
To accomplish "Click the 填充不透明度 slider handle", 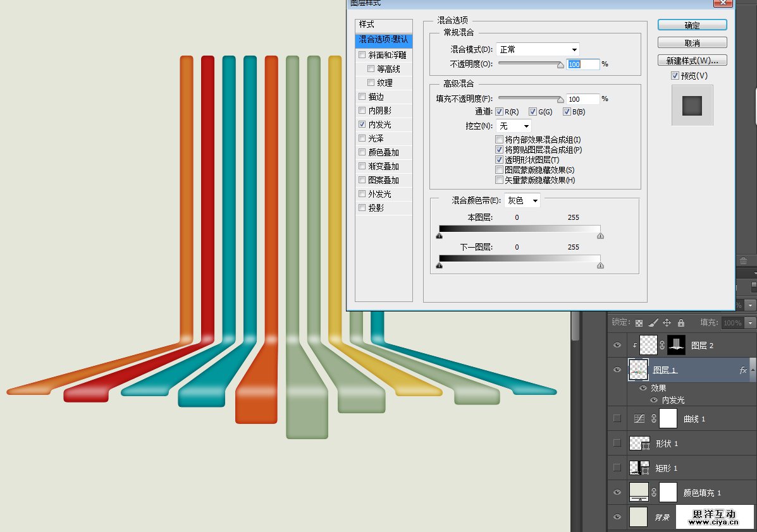I will (560, 100).
